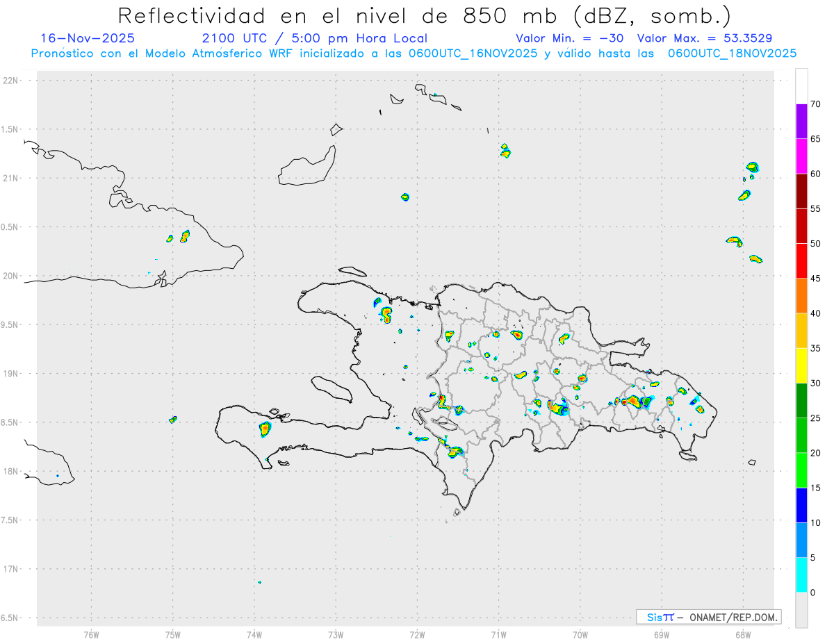Click the orange 40-45 dBZ color band
The image size is (834, 644).
click(x=801, y=296)
